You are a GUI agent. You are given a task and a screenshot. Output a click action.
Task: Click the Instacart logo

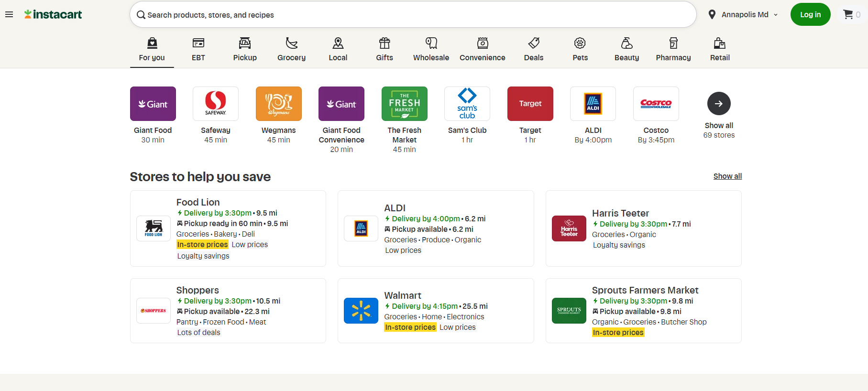tap(53, 14)
